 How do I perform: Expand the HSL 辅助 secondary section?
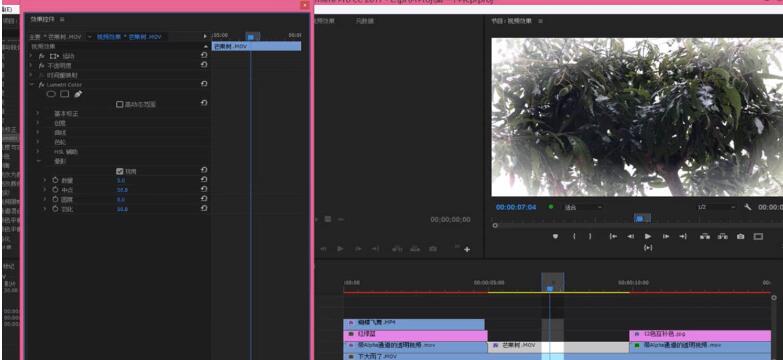(x=38, y=151)
